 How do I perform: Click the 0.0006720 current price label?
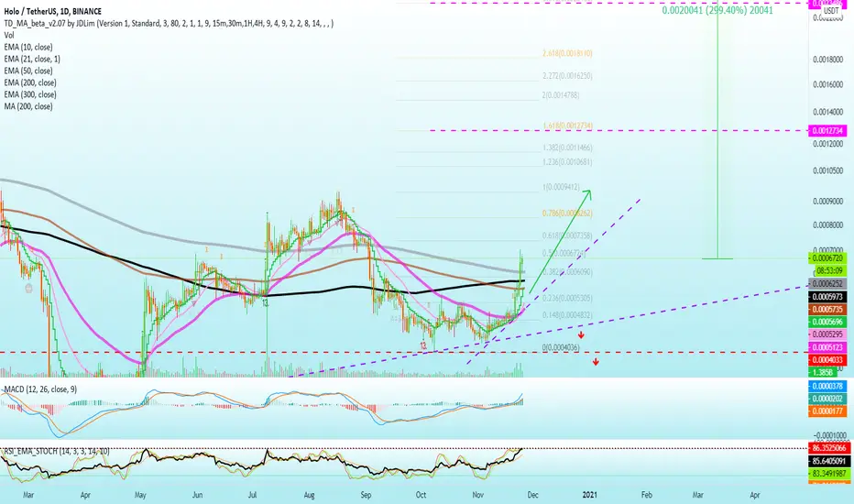[827, 258]
